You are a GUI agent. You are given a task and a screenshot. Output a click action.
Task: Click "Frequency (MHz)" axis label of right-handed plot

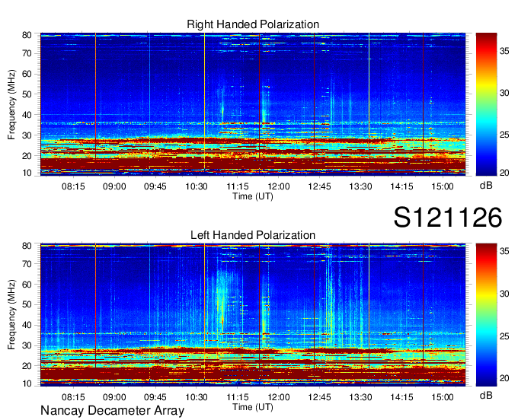tap(11, 104)
